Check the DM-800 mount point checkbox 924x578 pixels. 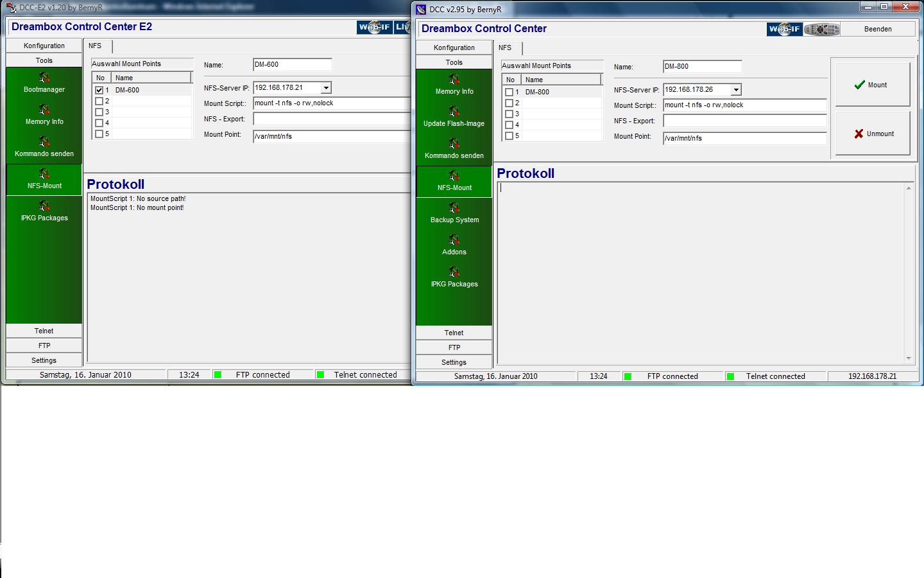(x=509, y=92)
